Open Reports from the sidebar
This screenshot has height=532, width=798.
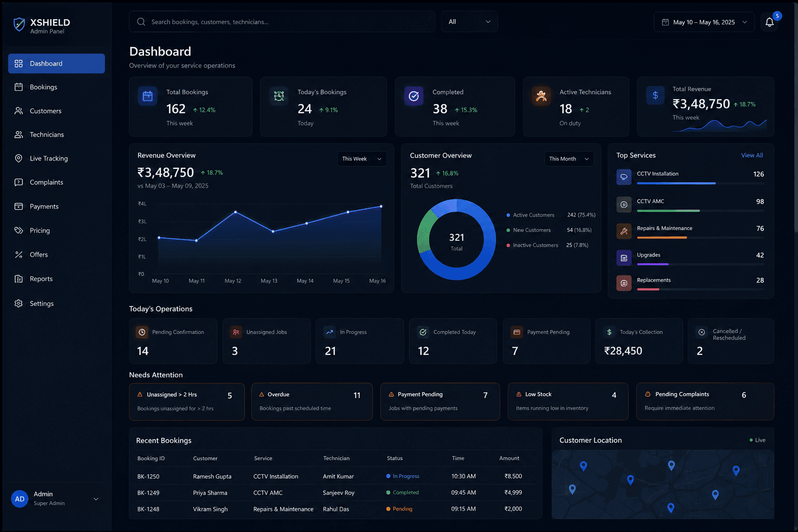point(57,279)
